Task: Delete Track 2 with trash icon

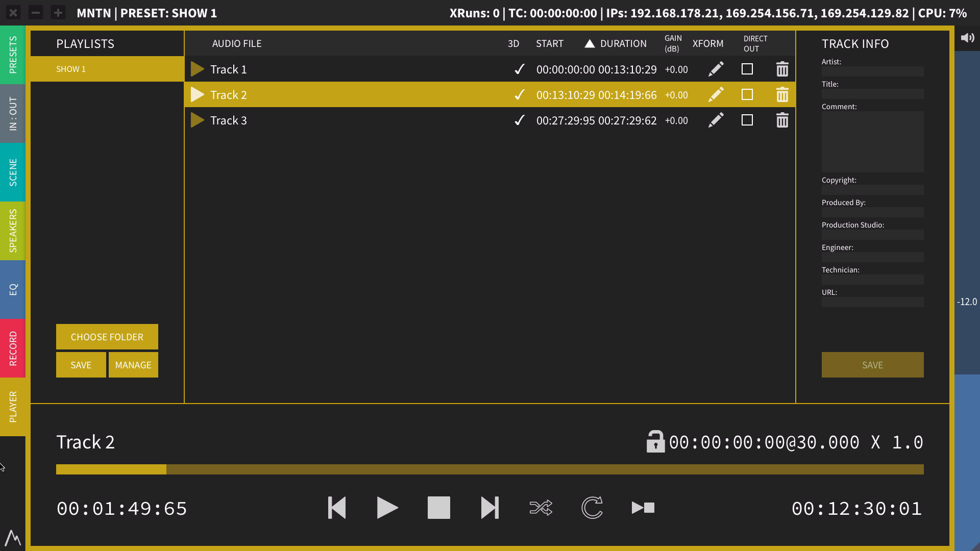Action: point(782,94)
